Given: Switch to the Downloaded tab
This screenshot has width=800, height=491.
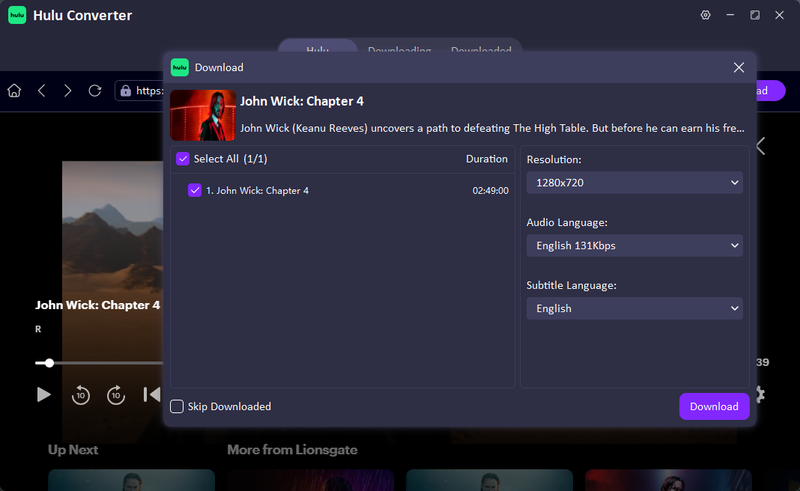Looking at the screenshot, I should pyautogui.click(x=481, y=49).
